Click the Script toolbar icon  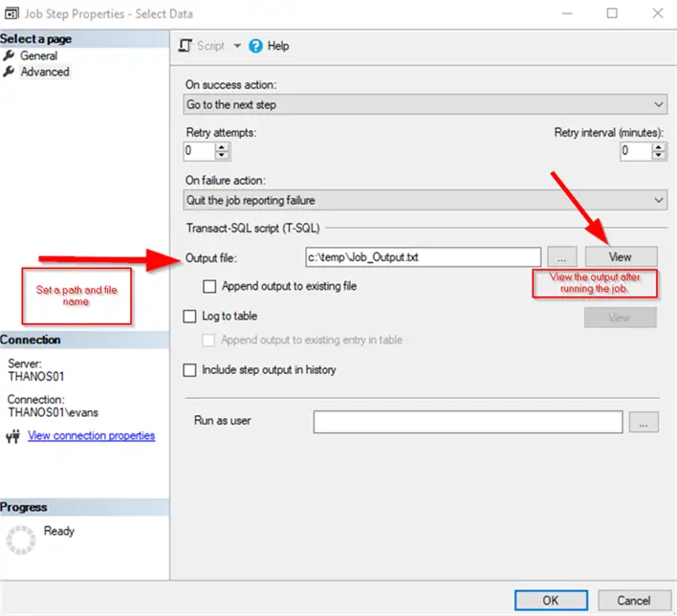pos(186,46)
